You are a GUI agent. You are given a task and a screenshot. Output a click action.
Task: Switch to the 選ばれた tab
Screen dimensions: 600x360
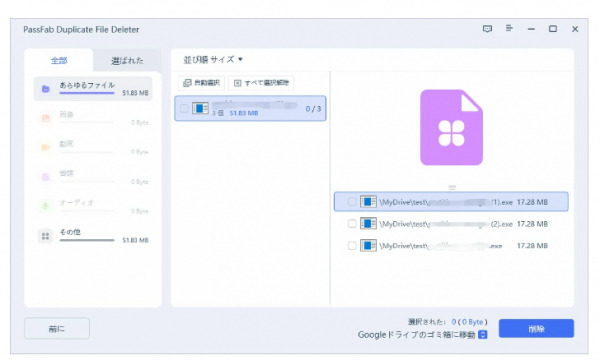click(127, 60)
